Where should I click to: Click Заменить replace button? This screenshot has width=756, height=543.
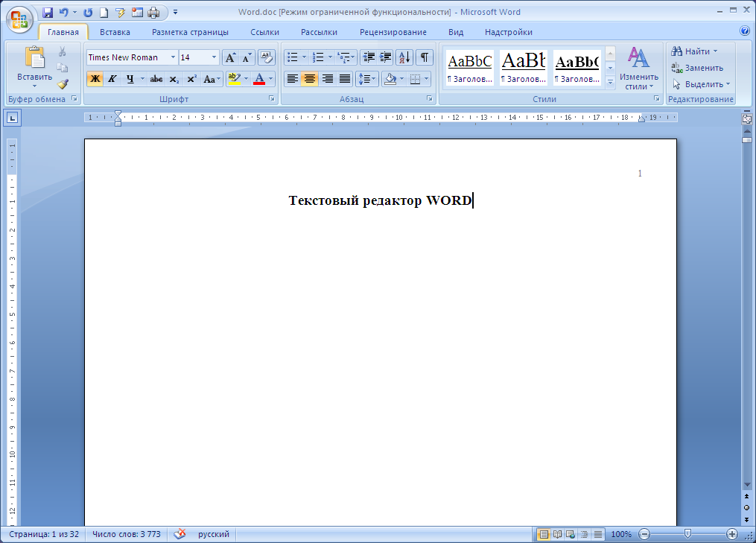pyautogui.click(x=697, y=68)
